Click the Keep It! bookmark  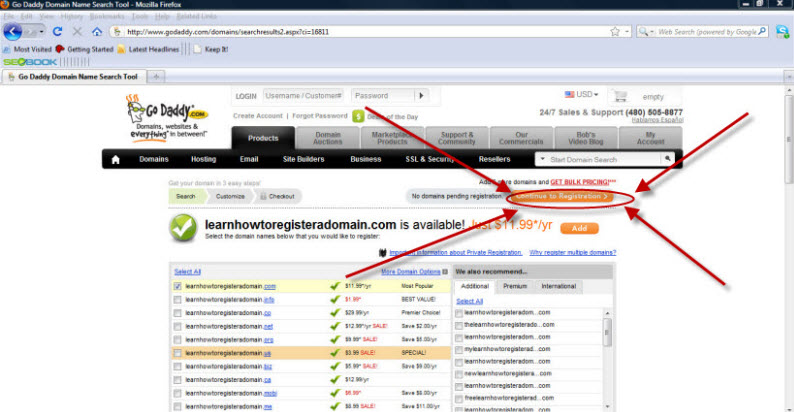[211, 49]
